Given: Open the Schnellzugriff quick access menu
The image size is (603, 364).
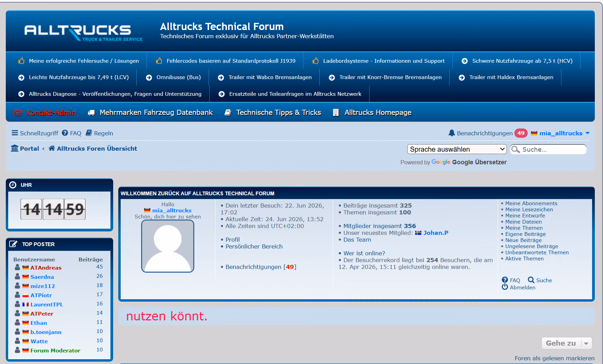Looking at the screenshot, I should pos(35,133).
